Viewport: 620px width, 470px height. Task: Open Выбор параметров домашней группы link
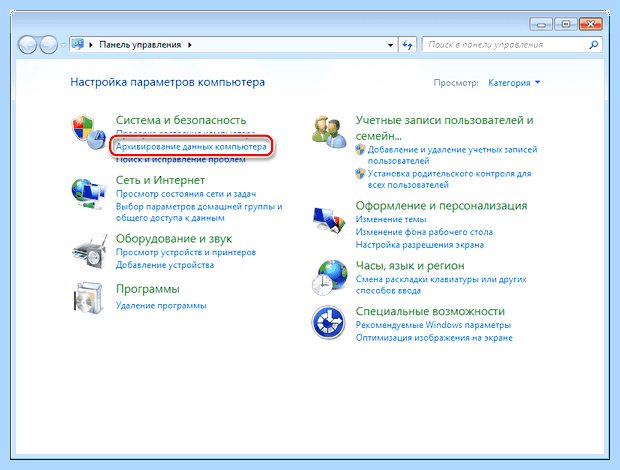[x=199, y=212]
